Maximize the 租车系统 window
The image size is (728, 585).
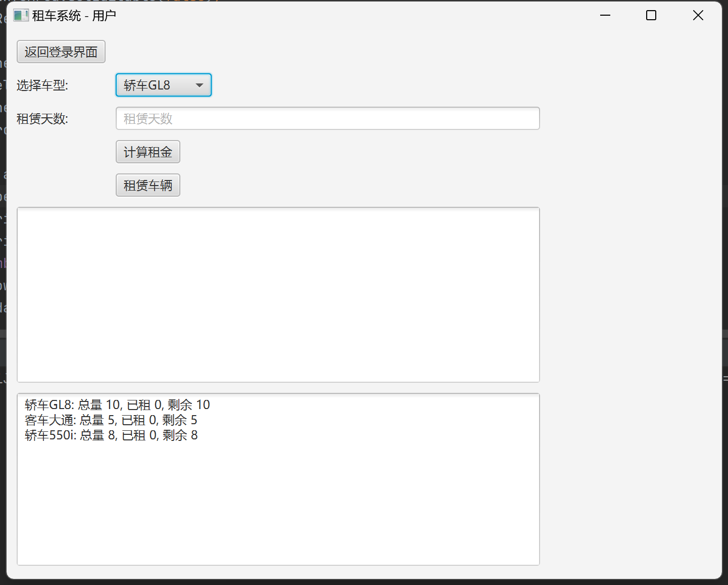click(651, 16)
